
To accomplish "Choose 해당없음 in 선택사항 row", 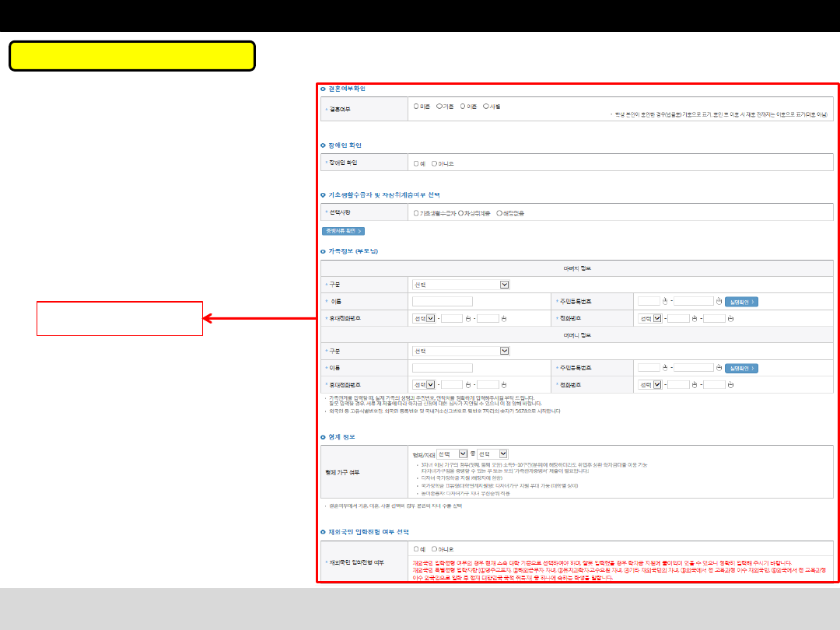I will 499,212.
